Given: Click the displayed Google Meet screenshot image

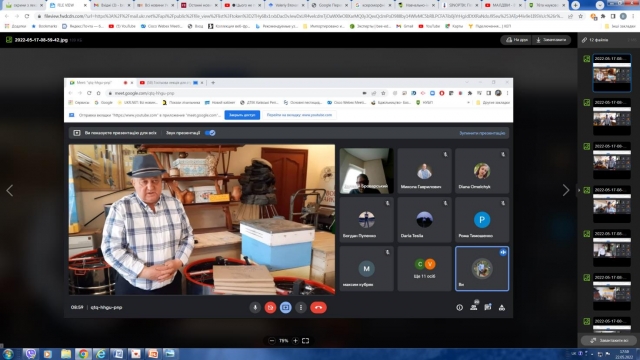Looking at the screenshot, I should pos(289,198).
